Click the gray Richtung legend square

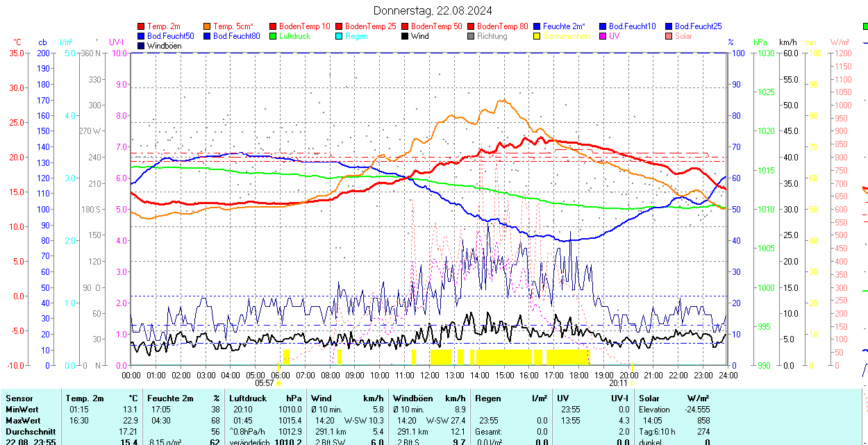471,36
